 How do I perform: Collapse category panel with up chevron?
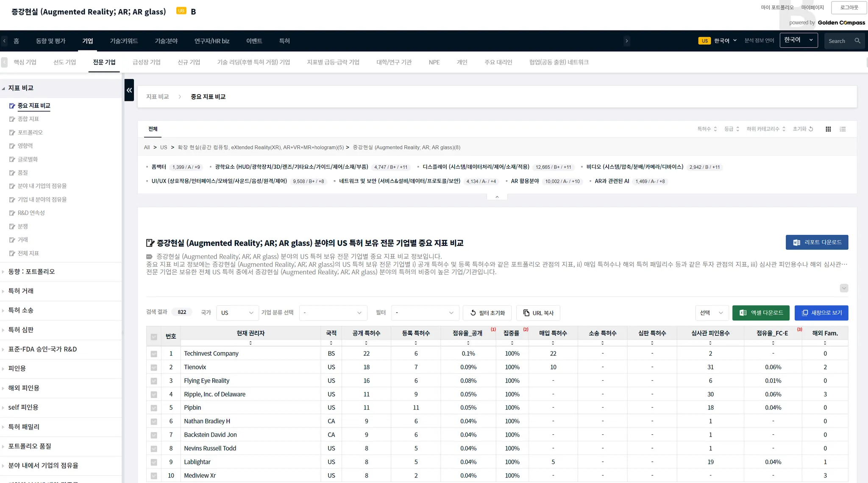pos(497,197)
